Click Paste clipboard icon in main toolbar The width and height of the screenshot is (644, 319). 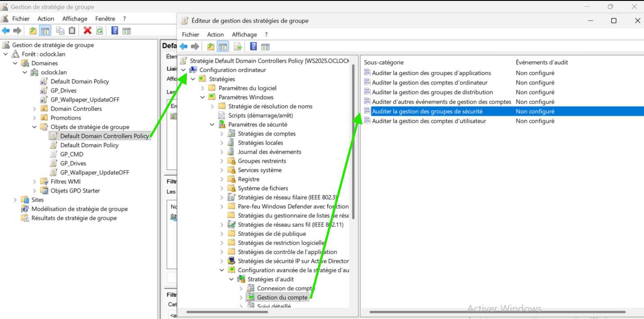[x=72, y=31]
